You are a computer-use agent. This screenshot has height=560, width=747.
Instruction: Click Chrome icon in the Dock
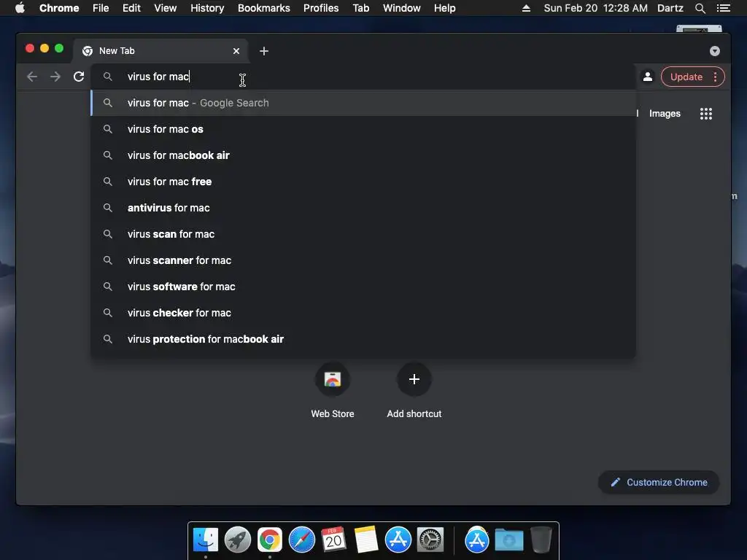270,540
